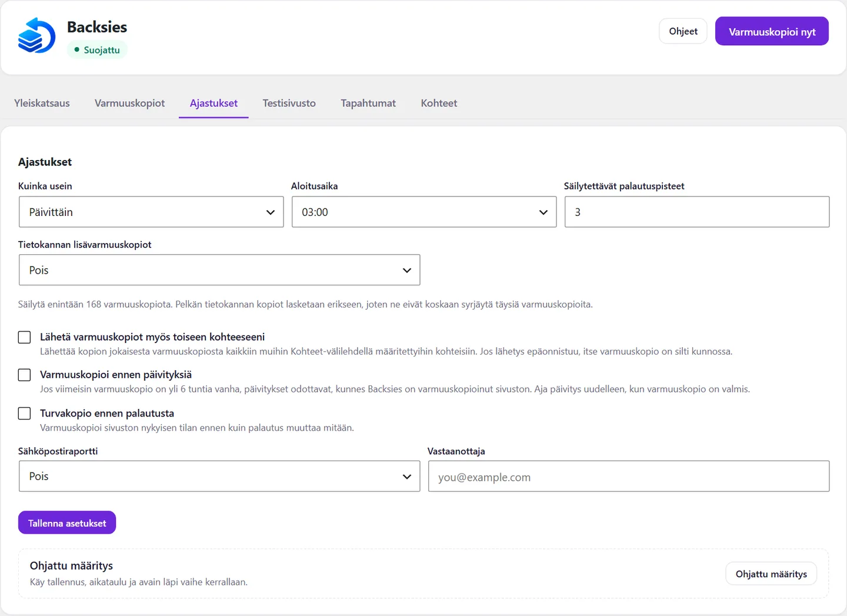Click the Backsies logo icon
This screenshot has height=616, width=847.
[36, 35]
